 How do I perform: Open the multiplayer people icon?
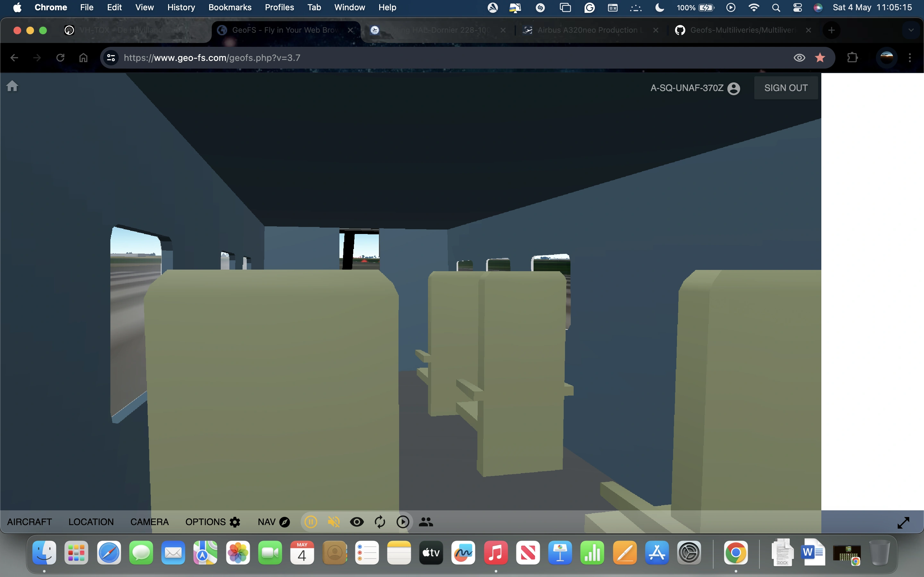426,522
